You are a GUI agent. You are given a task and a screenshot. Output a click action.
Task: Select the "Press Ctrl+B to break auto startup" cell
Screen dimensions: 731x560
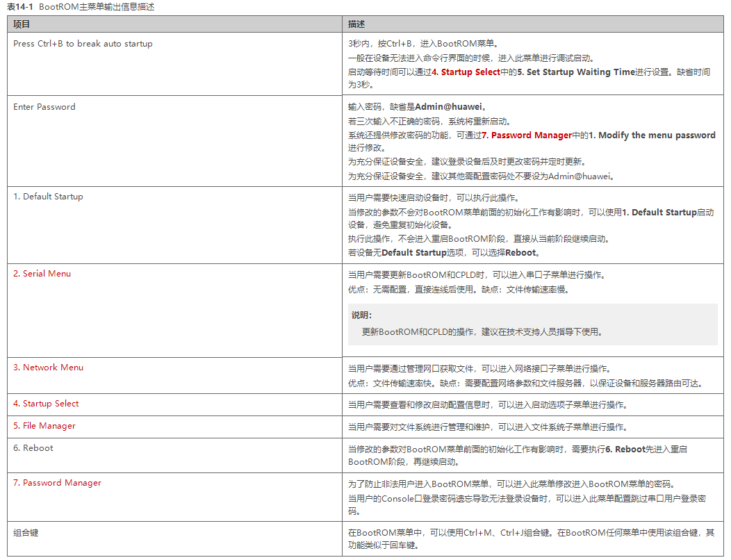(x=83, y=44)
